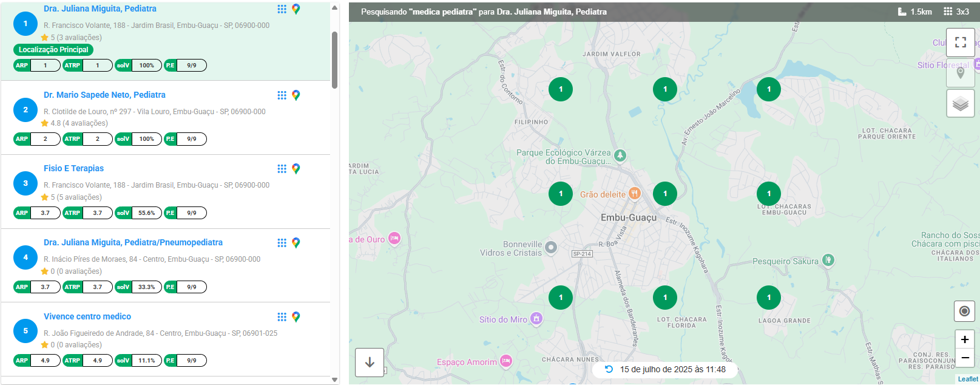Open Google Maps pin for Fisio E Terapias
Viewport: 980px width, 385px height.
[x=296, y=169]
